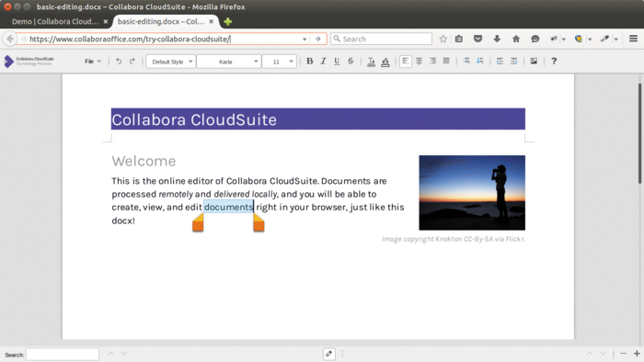Image resolution: width=644 pixels, height=362 pixels.
Task: Switch to Demo | Collabora Cloud tab
Action: pyautogui.click(x=55, y=21)
